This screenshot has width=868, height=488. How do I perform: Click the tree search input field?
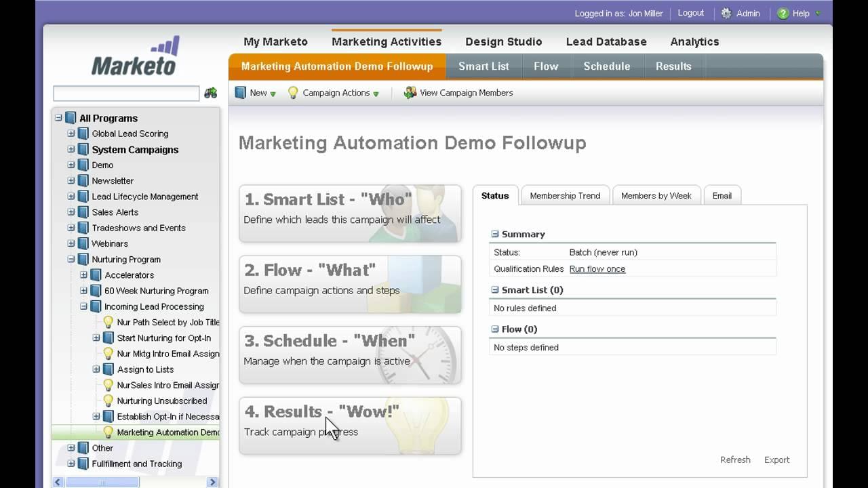point(126,93)
